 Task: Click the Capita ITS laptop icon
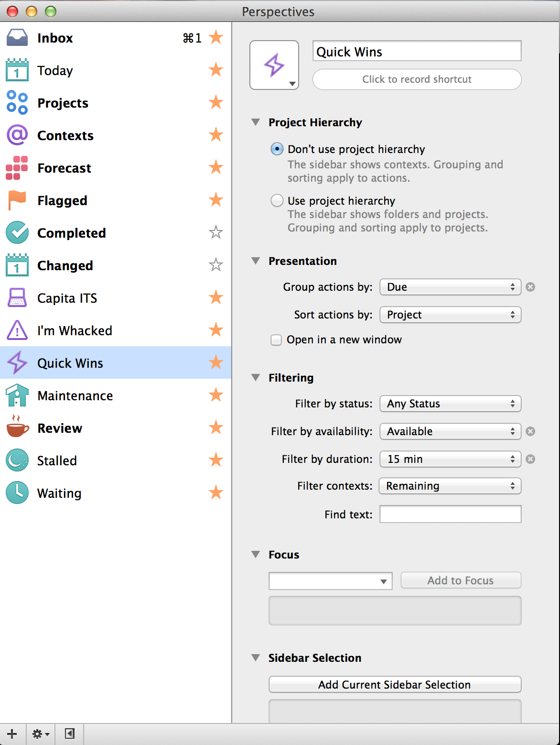point(17,297)
